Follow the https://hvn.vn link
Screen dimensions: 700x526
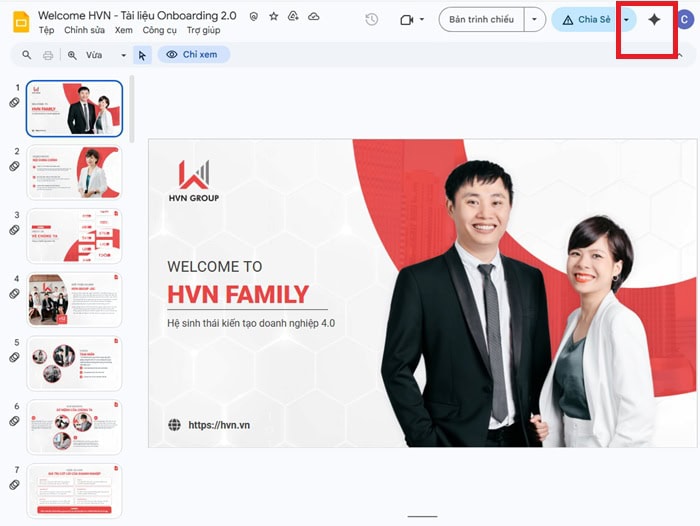219,425
